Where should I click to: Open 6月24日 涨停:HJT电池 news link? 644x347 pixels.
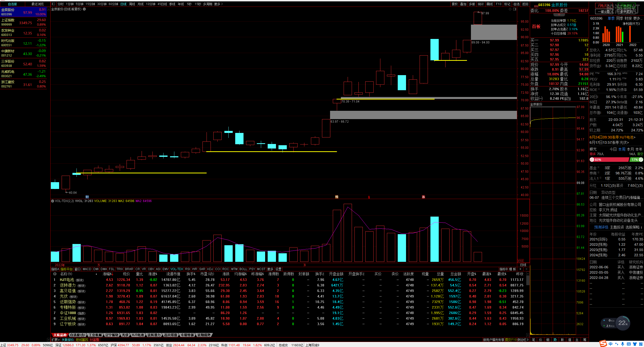tap(612, 137)
